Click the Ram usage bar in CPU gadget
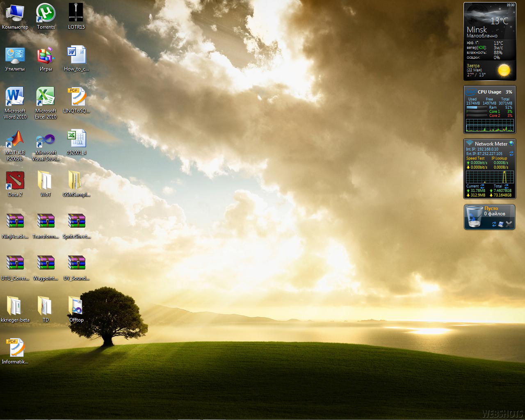Image resolution: width=525 pixels, height=420 pixels. coord(477,107)
